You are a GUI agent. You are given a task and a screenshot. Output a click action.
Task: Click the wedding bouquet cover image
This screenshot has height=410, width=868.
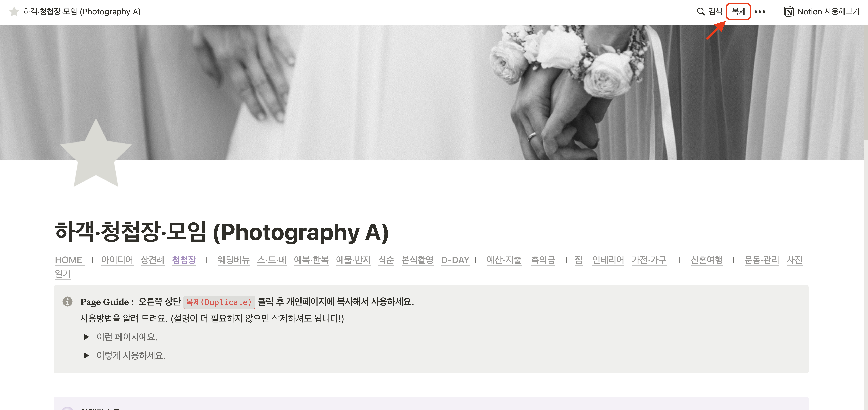[x=434, y=92]
